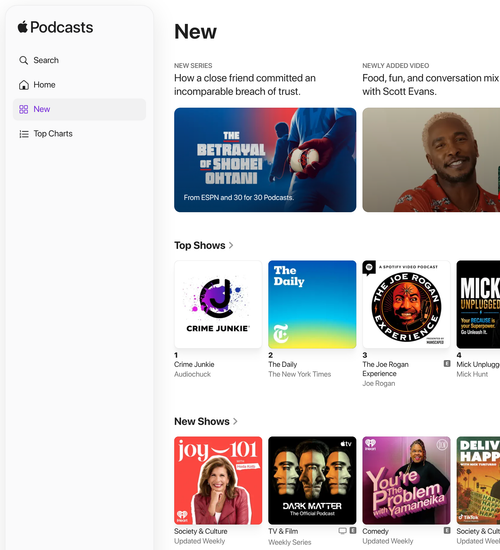Open Joy 101 podcast artwork

(x=218, y=481)
